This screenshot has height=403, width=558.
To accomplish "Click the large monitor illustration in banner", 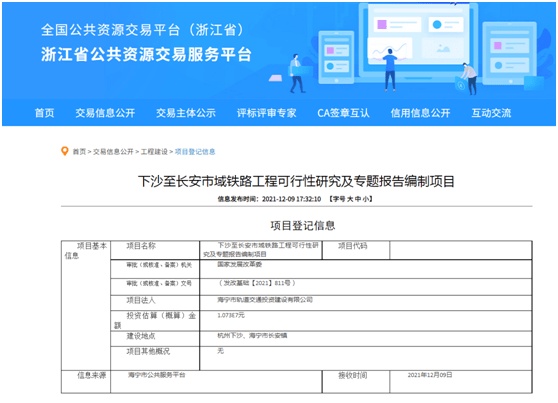I will point(418,39).
